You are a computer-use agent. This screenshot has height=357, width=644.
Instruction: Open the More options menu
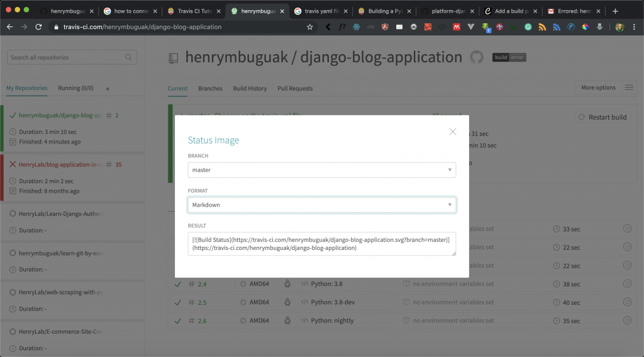click(x=598, y=88)
